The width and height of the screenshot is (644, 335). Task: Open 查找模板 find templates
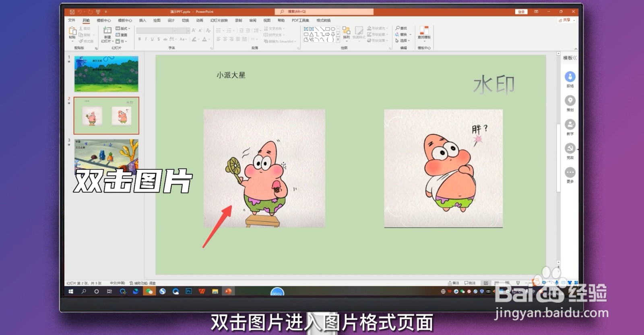click(424, 34)
